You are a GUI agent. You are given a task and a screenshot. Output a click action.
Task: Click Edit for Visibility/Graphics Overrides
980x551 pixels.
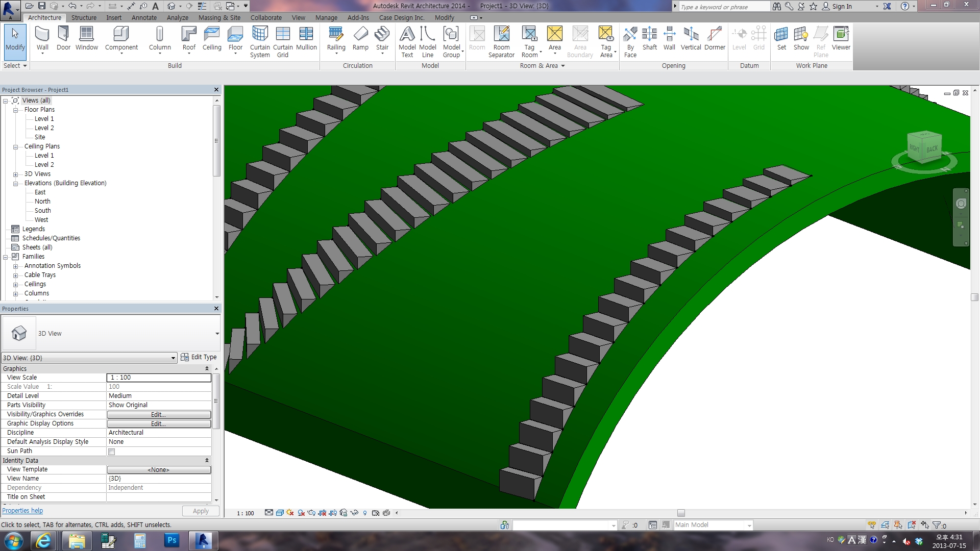tap(159, 414)
